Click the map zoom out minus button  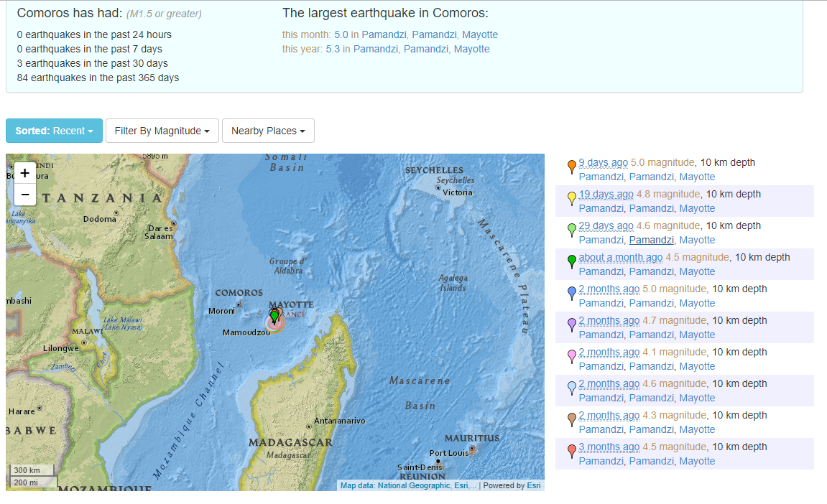pos(24,194)
